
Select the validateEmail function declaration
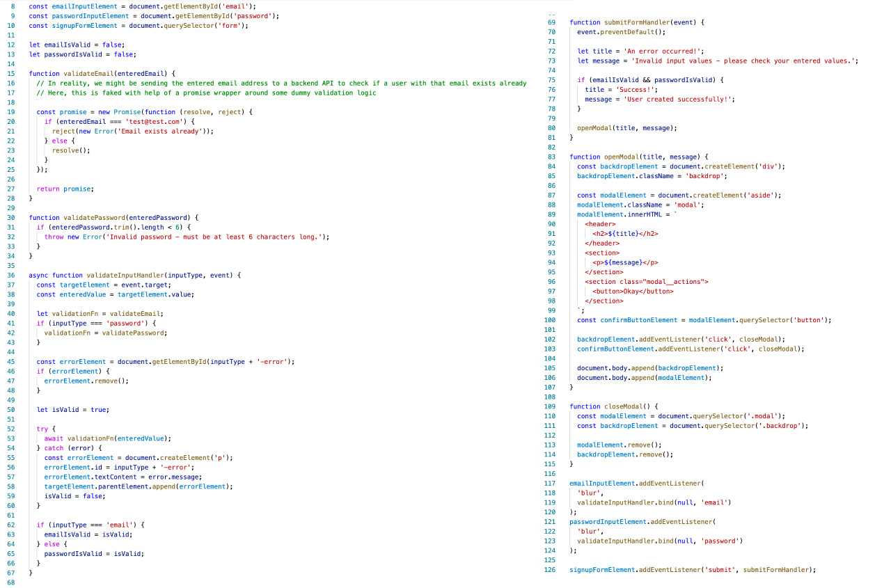click(x=87, y=73)
